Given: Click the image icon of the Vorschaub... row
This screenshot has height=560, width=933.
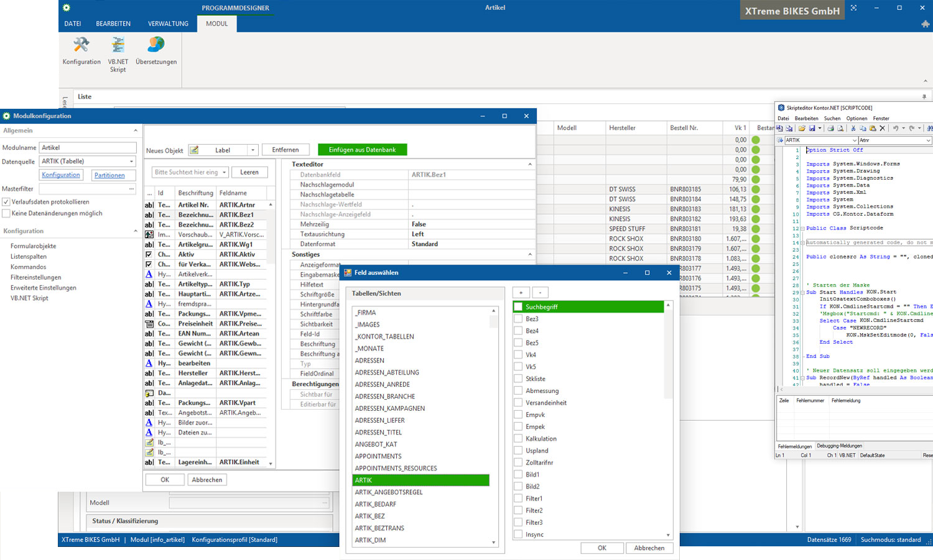Looking at the screenshot, I should (149, 234).
